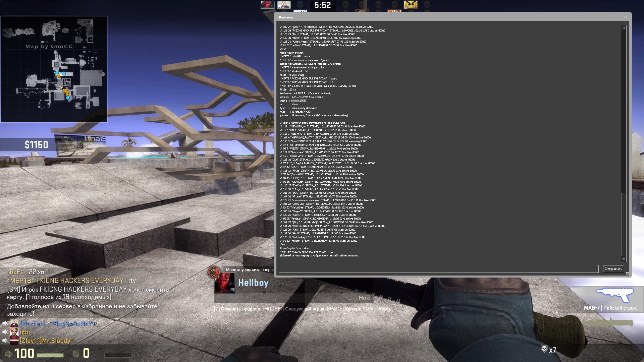The width and height of the screenshot is (644, 362).
Task: Click the armor shield icon
Action: [76, 354]
